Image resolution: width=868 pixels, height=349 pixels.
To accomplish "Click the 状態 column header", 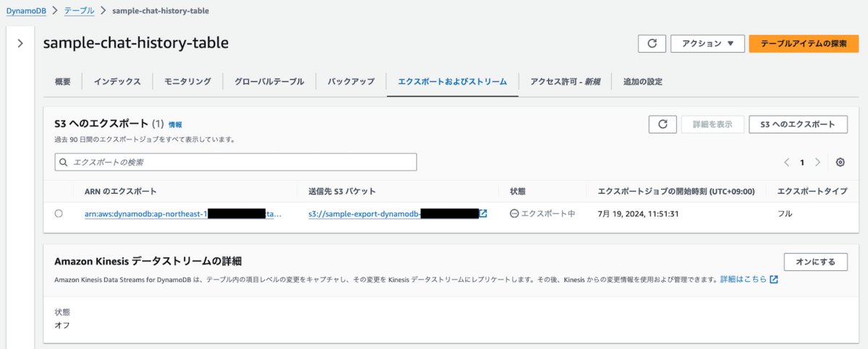I will click(x=517, y=191).
